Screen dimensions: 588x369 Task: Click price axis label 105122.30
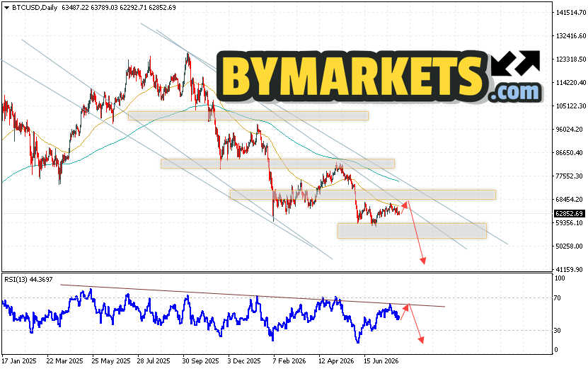point(571,106)
